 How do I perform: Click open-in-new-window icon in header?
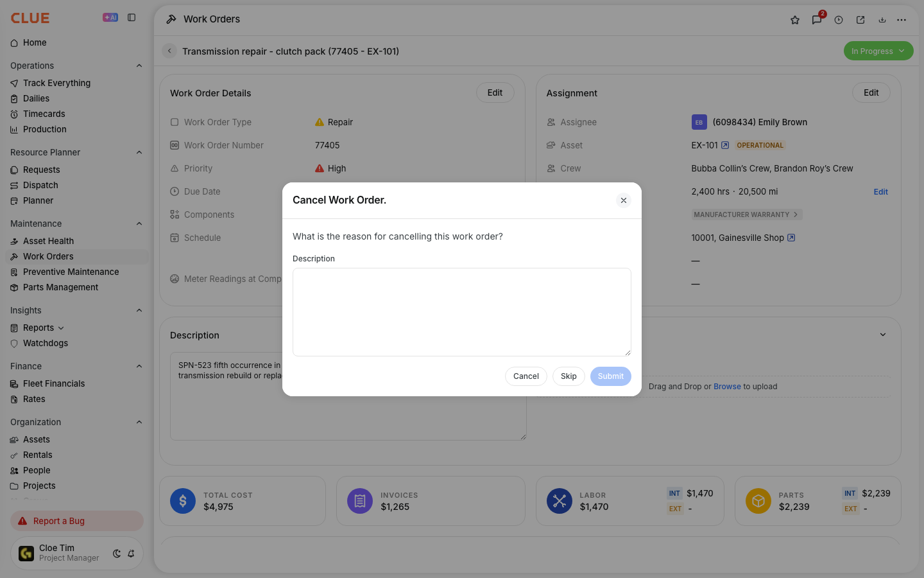pos(860,20)
